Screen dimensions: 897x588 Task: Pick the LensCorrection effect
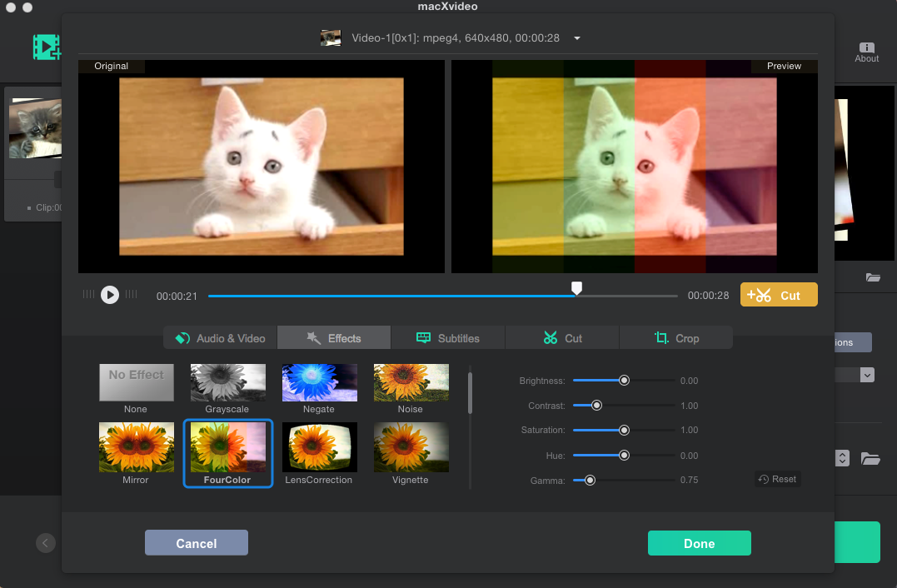click(319, 448)
